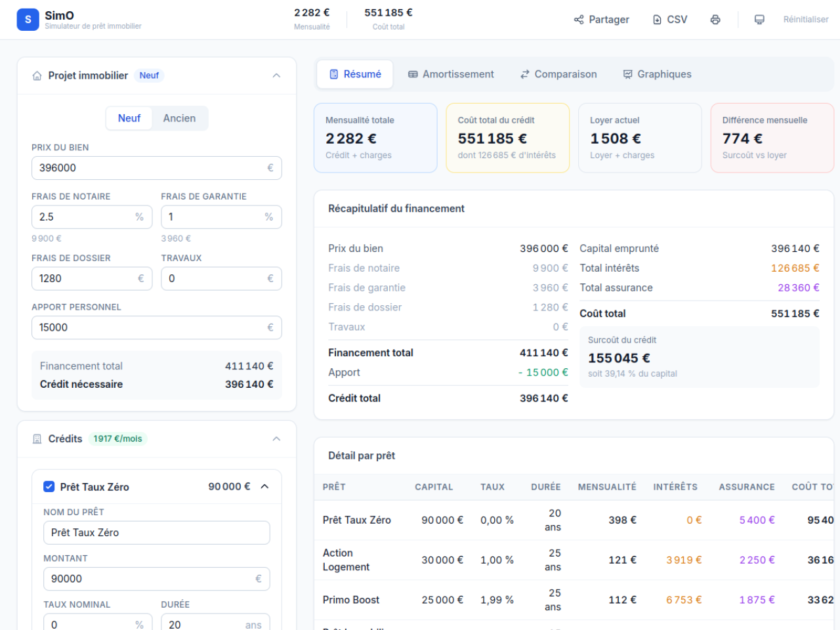Click the house icon next to Projet immobilier

tap(37, 75)
